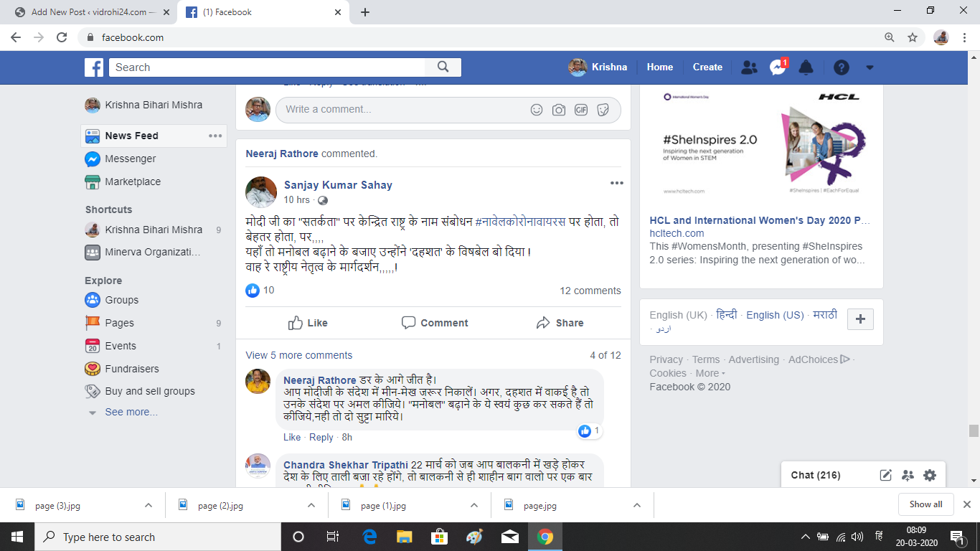Open the chat settings gear icon

point(930,475)
